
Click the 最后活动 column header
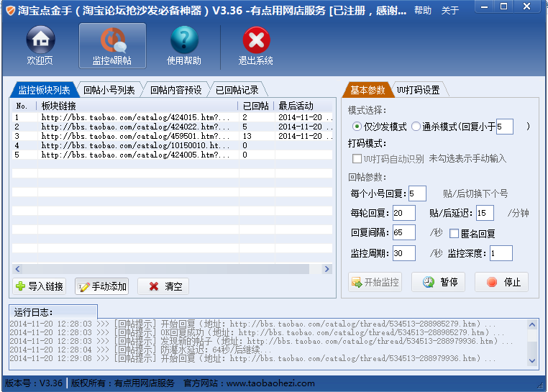(303, 106)
